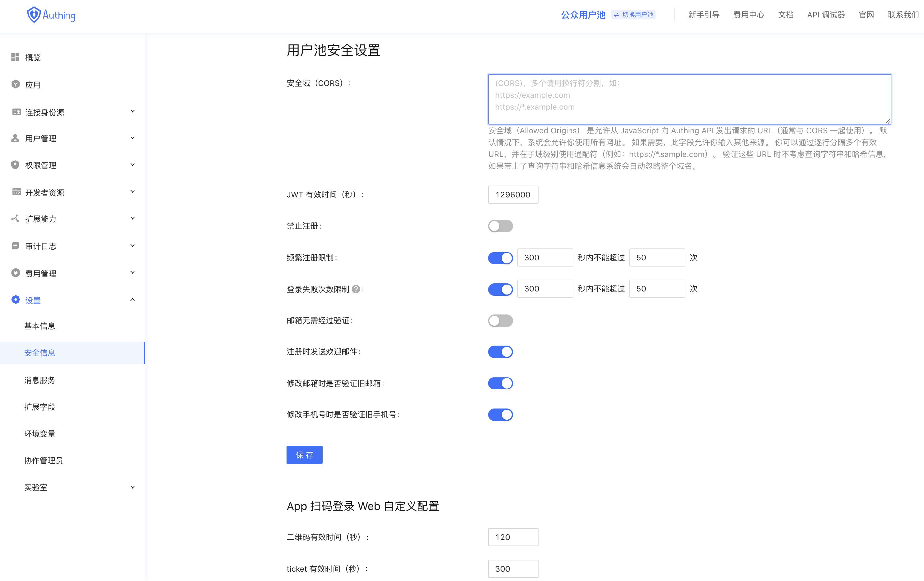The width and height of the screenshot is (924, 581).
Task: Collapse the 设置 settings section
Action: 133,299
